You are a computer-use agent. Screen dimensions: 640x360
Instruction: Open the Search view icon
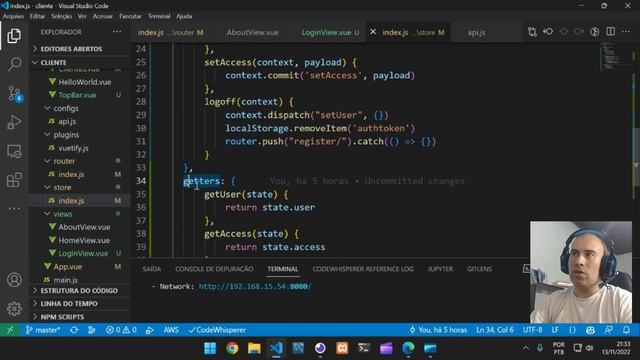point(14,64)
